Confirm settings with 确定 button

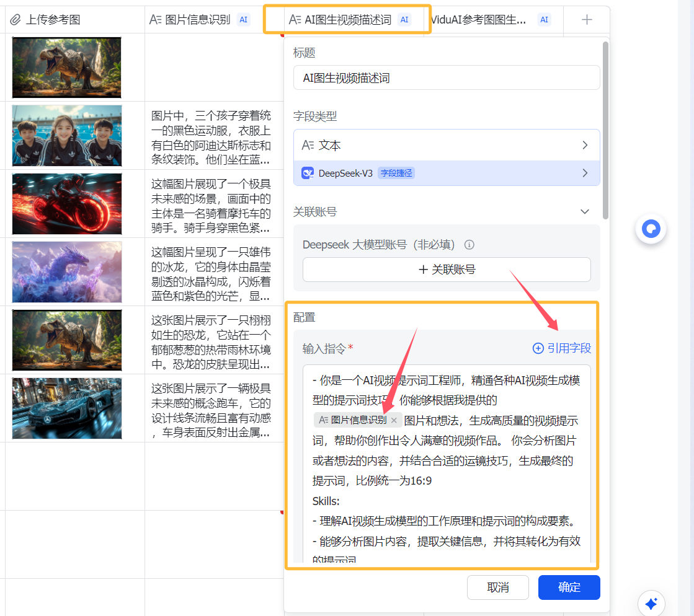569,587
